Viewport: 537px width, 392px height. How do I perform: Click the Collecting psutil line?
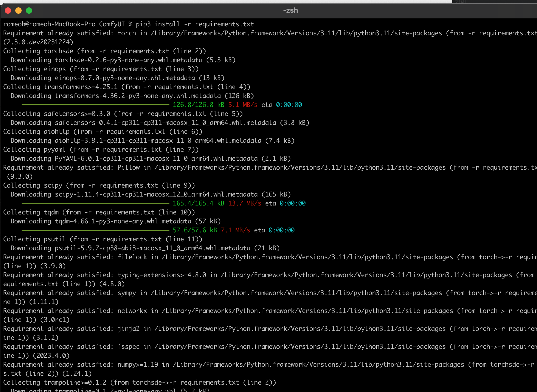pos(102,239)
